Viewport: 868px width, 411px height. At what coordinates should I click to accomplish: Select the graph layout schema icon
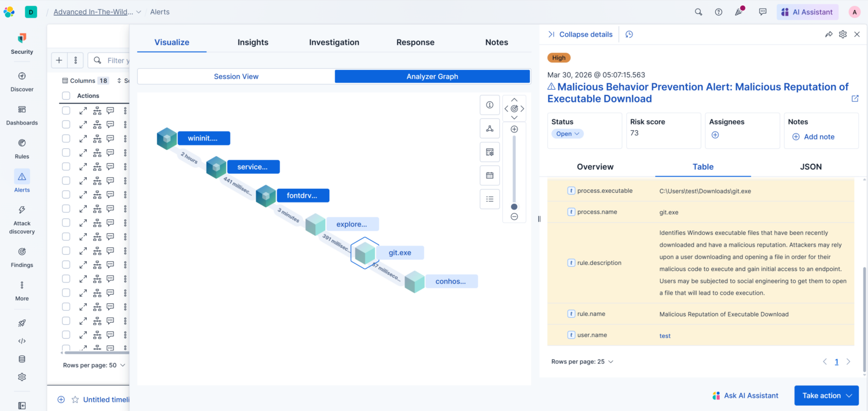(x=490, y=129)
